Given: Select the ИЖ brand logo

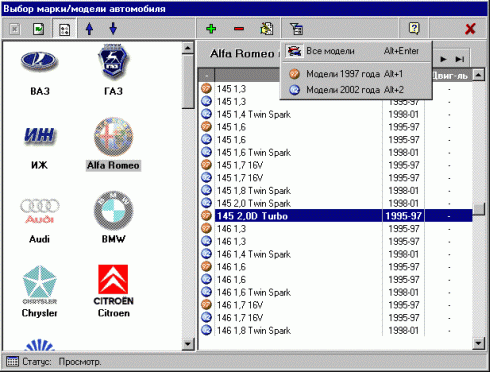Looking at the screenshot, I should (39, 136).
